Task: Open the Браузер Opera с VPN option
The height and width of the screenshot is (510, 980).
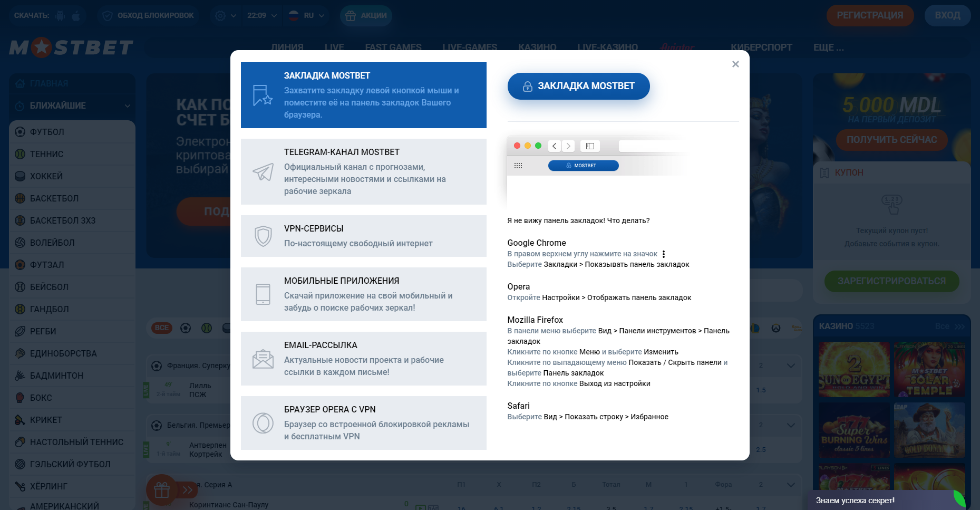Action: click(x=363, y=423)
